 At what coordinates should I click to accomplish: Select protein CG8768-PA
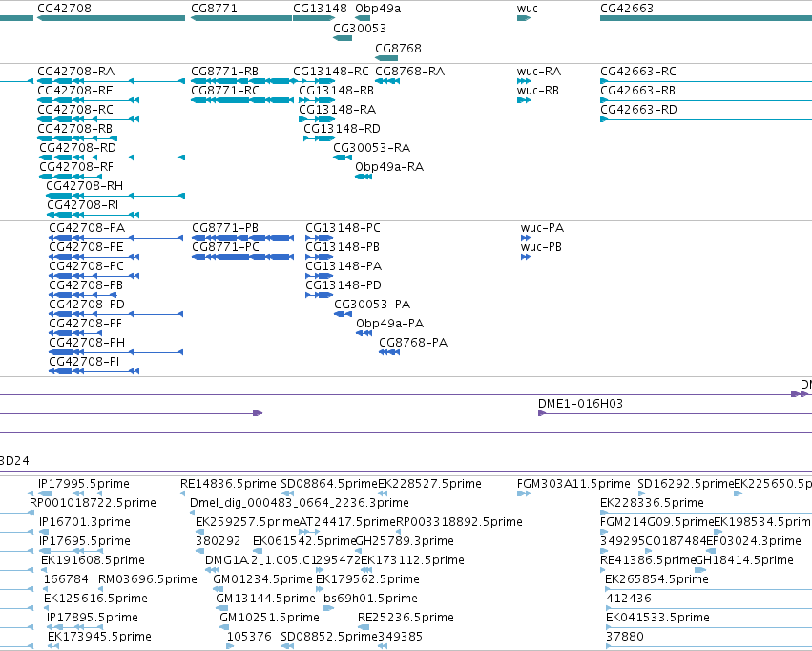click(x=413, y=343)
